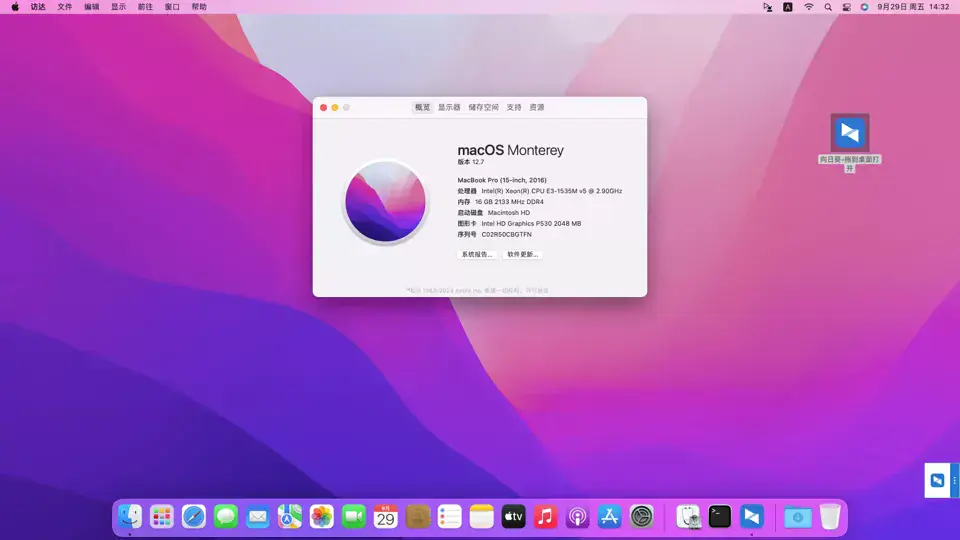960x540 pixels.
Task: Open the 前往 menu in the menu bar
Action: [x=145, y=7]
